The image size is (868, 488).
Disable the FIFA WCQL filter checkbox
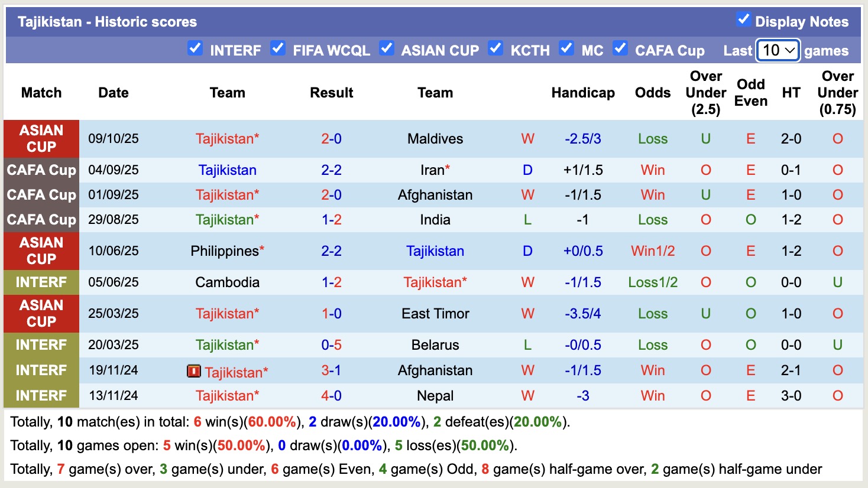pos(278,49)
